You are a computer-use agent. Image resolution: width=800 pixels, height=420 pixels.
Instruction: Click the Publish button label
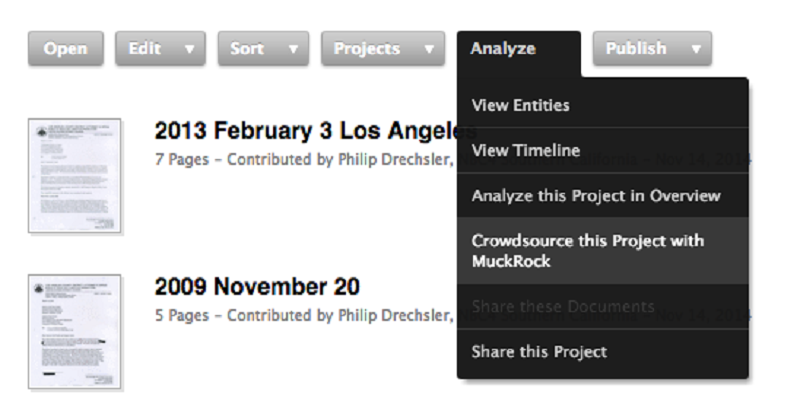(x=636, y=48)
